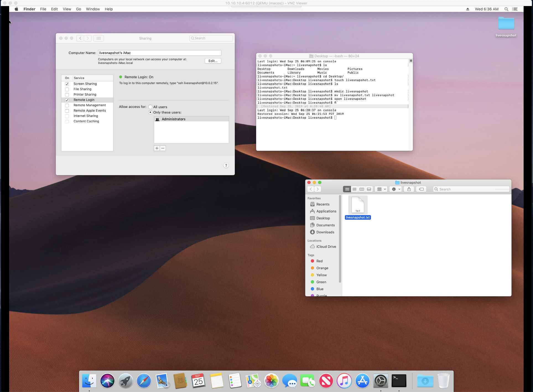Uncheck the Remote Login service

click(67, 100)
